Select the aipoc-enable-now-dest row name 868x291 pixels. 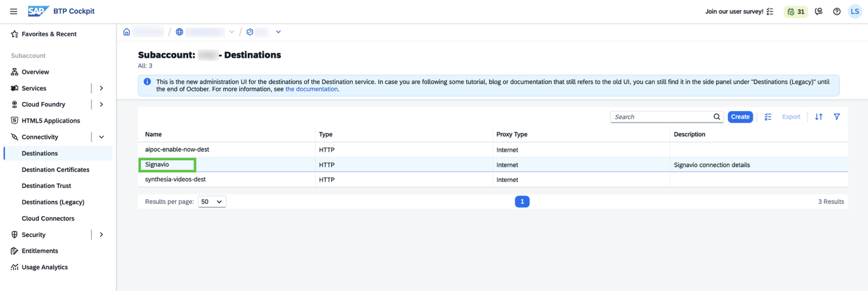pyautogui.click(x=177, y=150)
